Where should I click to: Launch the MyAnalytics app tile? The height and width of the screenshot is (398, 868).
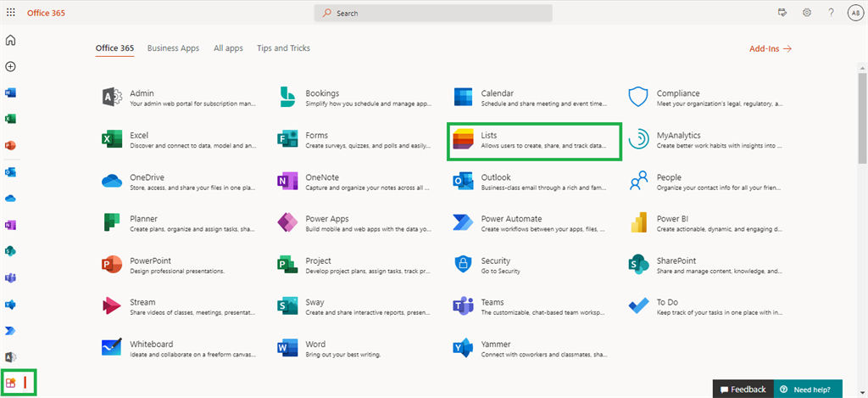click(705, 140)
